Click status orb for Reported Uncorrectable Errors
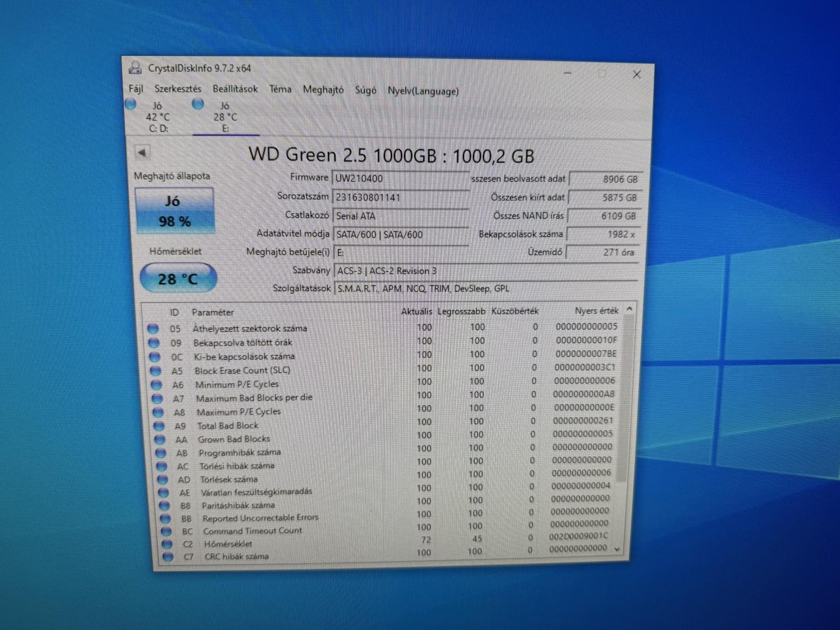 (x=165, y=519)
